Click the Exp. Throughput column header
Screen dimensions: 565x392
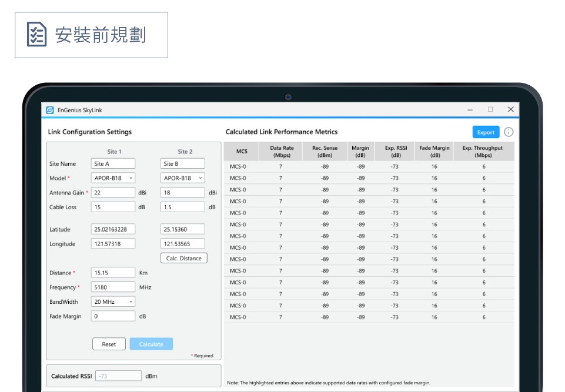coord(483,152)
